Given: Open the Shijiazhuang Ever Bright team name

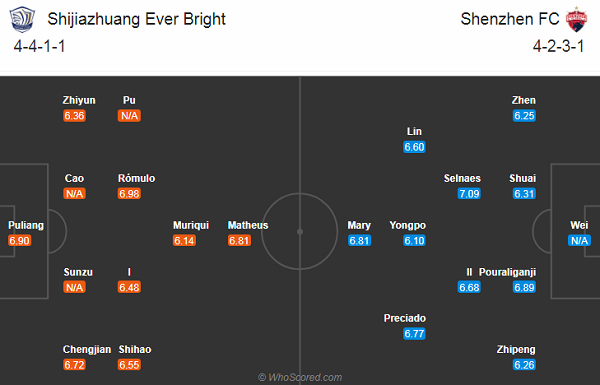Looking at the screenshot, I should click(x=137, y=20).
